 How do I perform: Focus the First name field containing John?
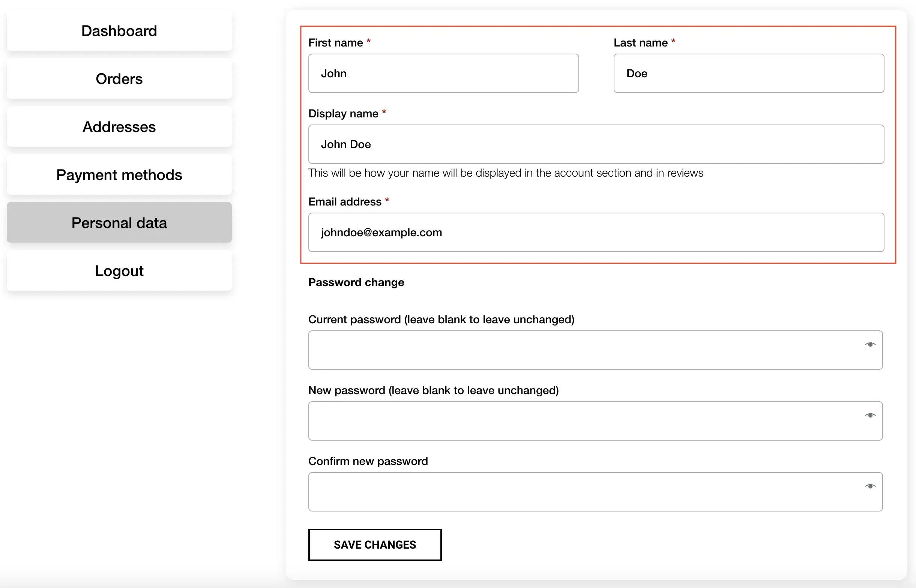click(443, 73)
